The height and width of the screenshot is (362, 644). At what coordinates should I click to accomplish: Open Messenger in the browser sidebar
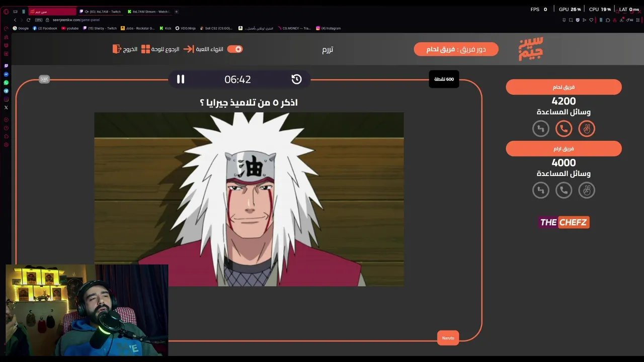(x=6, y=74)
